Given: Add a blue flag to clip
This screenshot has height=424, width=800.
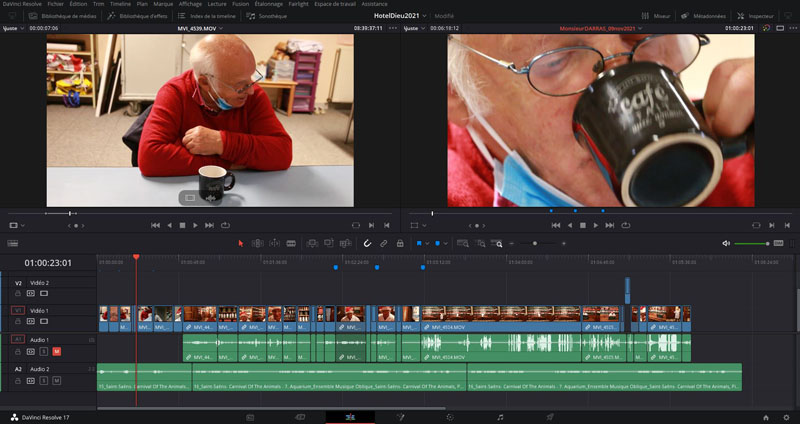Looking at the screenshot, I should click(x=419, y=243).
